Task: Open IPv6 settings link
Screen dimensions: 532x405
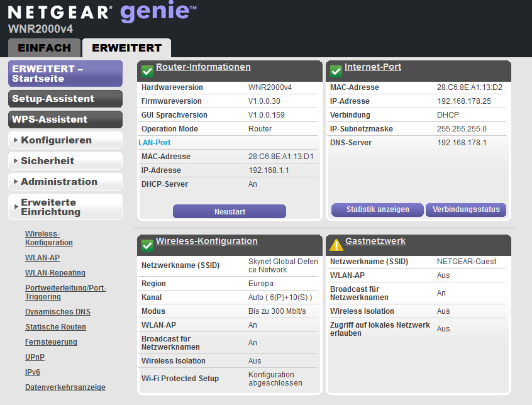Action: (x=33, y=372)
